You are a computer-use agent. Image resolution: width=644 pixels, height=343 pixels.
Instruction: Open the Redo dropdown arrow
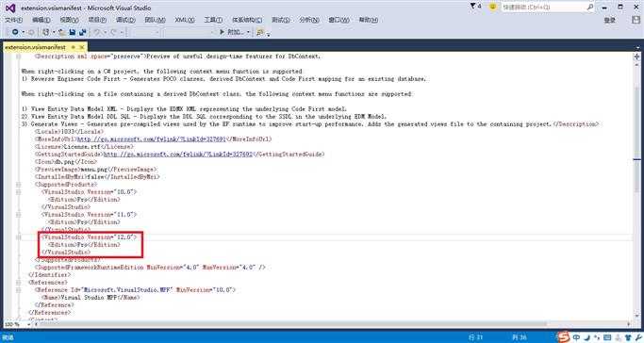tap(122, 32)
